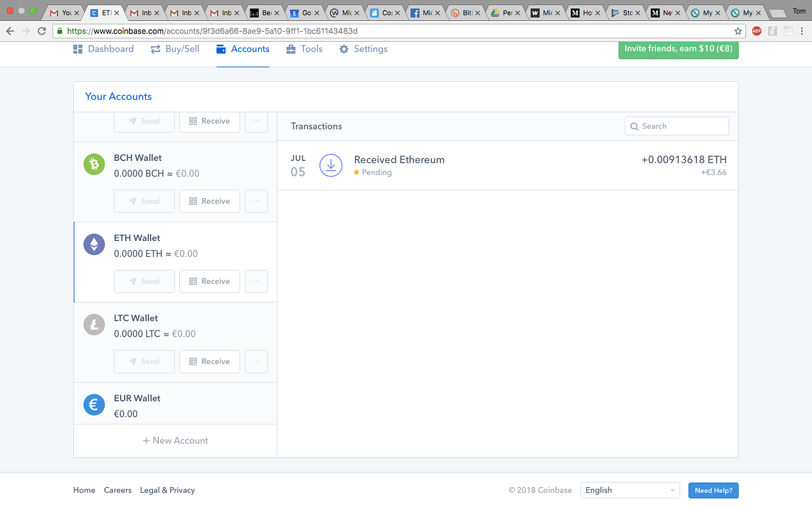Click the +€3.66 transaction value
Image resolution: width=812 pixels, height=508 pixels.
click(x=713, y=172)
